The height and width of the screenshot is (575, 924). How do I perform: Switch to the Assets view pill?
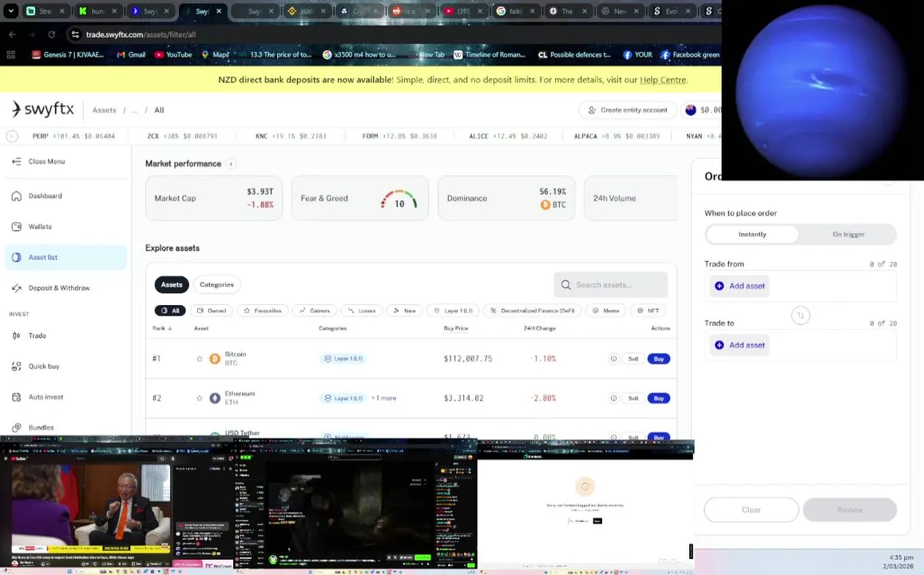(x=172, y=284)
